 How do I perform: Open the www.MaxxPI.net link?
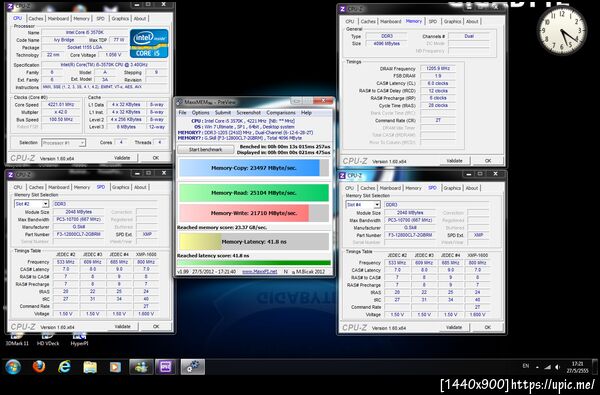(x=259, y=271)
